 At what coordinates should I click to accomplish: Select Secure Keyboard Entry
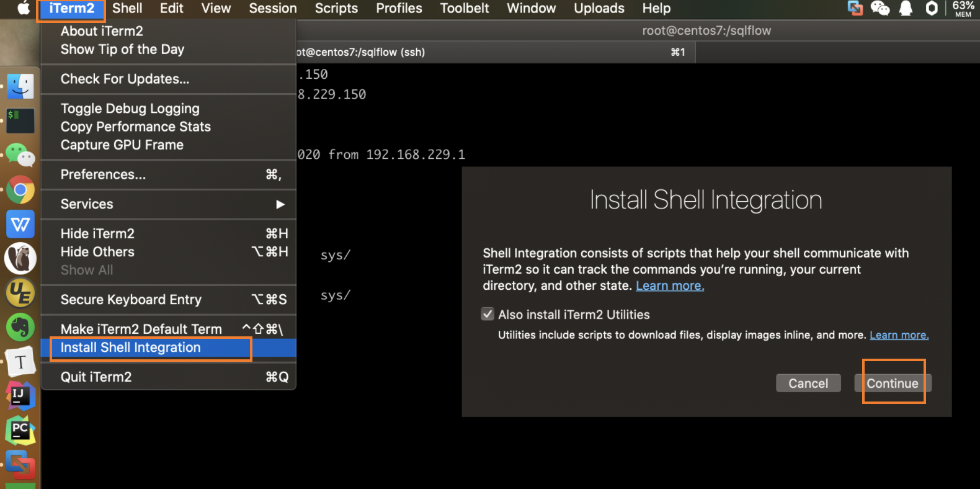click(x=168, y=300)
